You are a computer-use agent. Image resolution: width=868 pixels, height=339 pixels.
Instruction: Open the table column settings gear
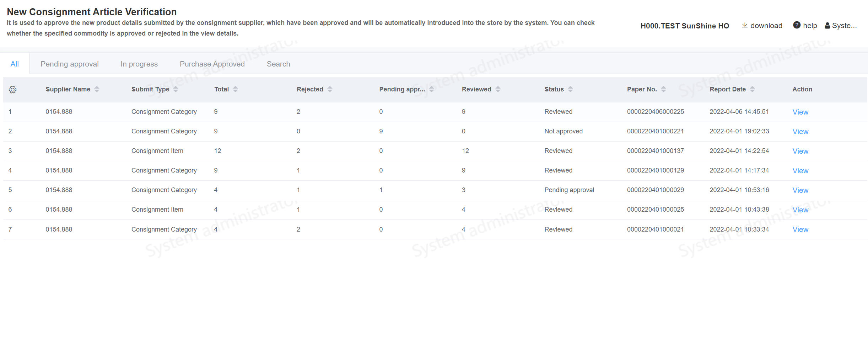point(12,90)
